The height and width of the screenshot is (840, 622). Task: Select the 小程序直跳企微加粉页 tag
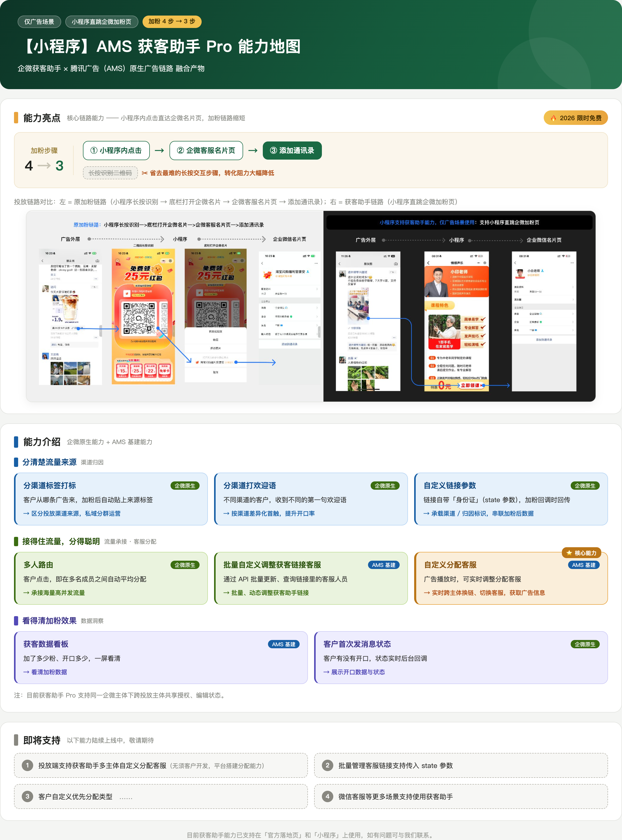pos(101,22)
